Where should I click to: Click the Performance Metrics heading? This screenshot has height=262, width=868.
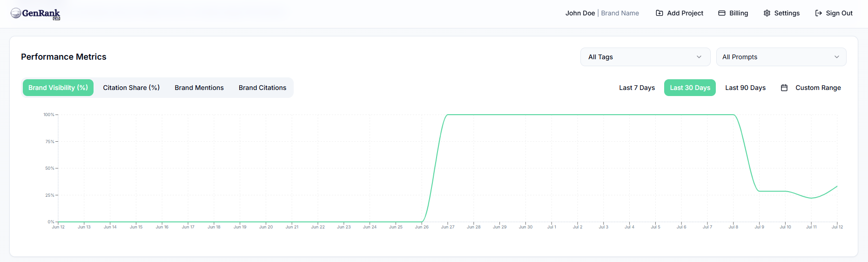point(64,57)
